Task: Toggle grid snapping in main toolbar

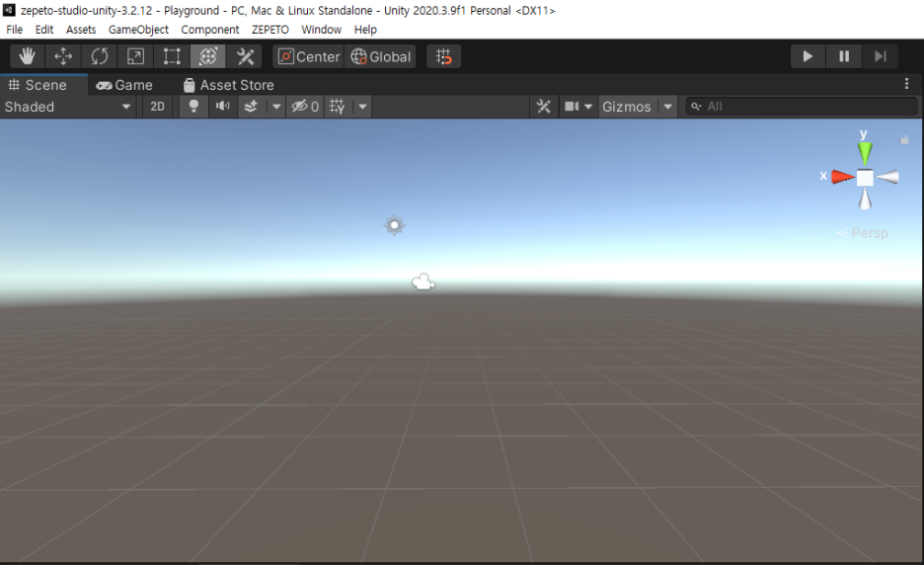Action: pos(443,56)
